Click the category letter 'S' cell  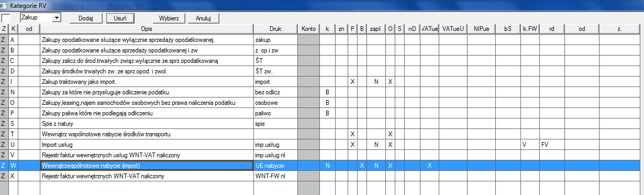pyautogui.click(x=13, y=123)
